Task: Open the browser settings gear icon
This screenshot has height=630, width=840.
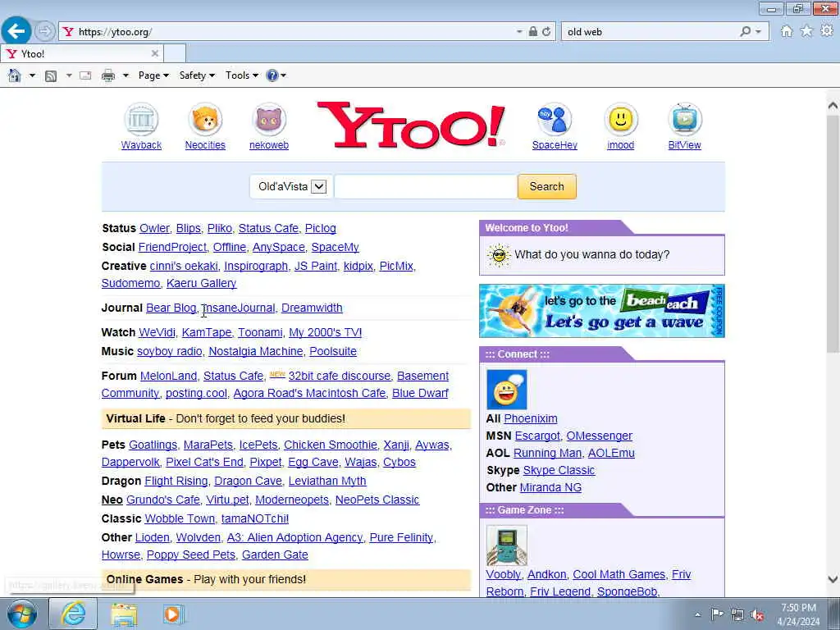Action: [x=827, y=32]
